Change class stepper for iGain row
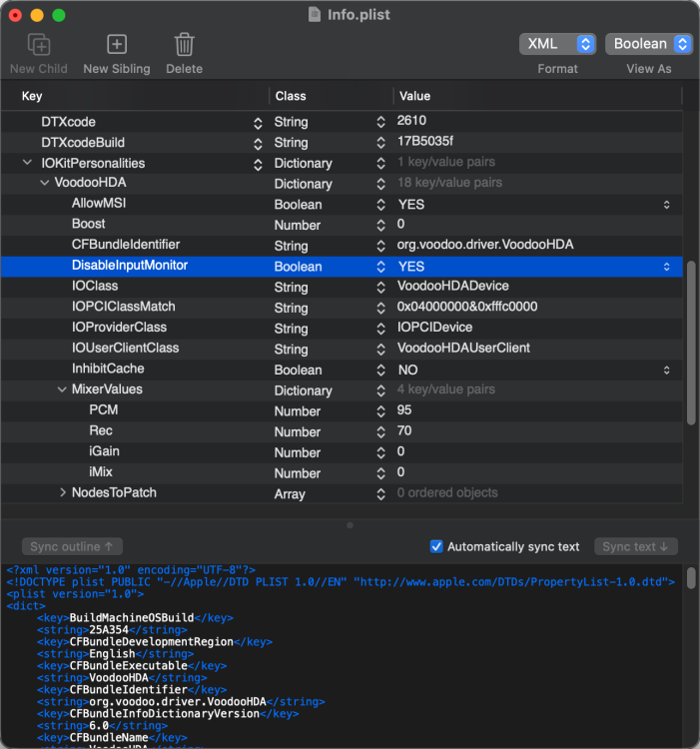The height and width of the screenshot is (749, 700). coord(380,452)
